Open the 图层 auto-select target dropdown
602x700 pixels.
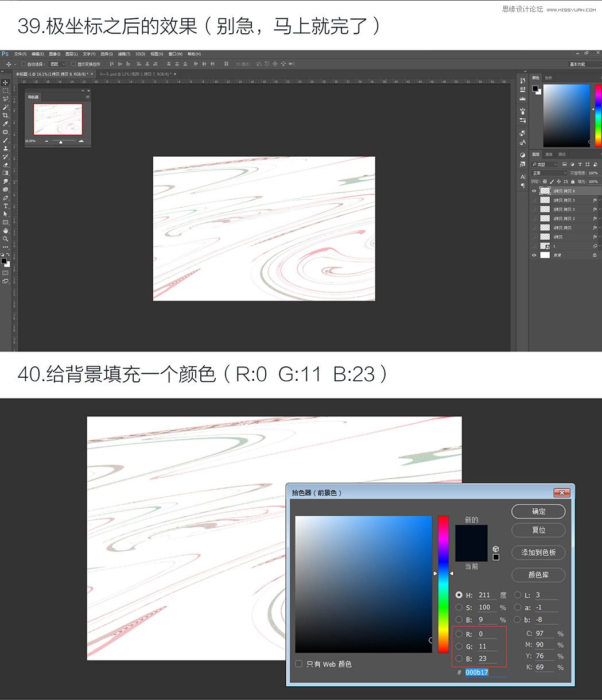(x=57, y=64)
